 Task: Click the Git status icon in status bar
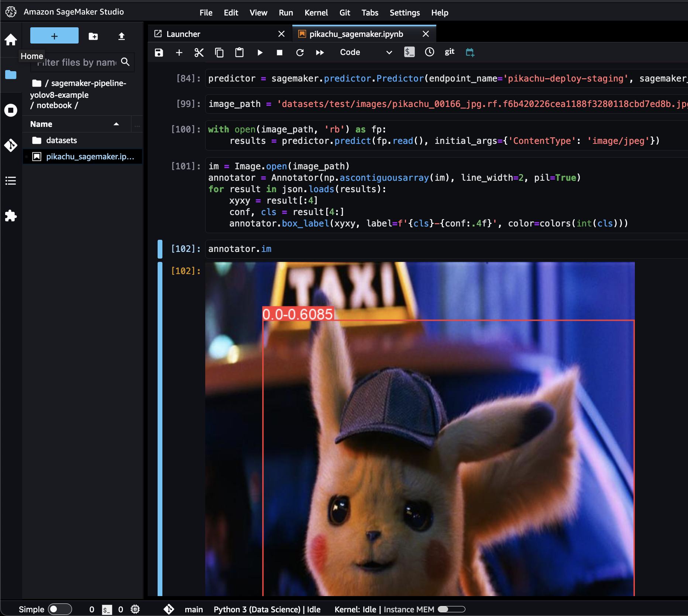click(169, 609)
